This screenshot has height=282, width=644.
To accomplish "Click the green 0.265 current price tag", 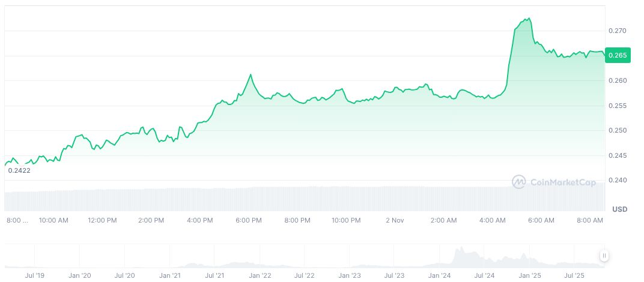I will coord(618,55).
